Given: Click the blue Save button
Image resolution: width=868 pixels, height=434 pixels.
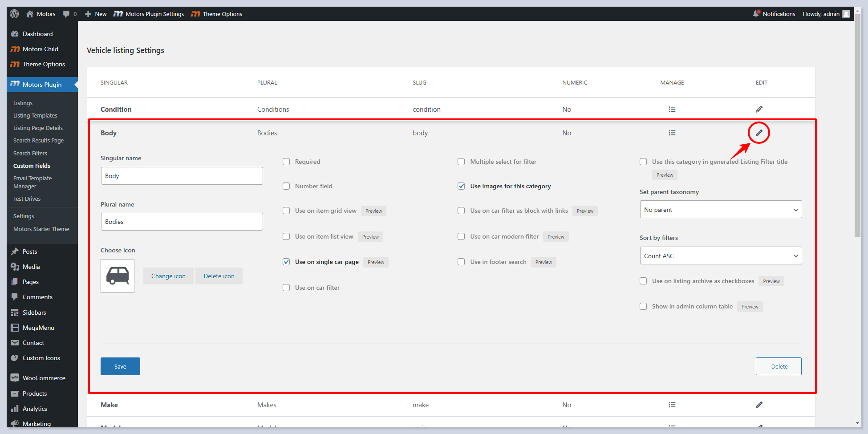Looking at the screenshot, I should coord(120,366).
